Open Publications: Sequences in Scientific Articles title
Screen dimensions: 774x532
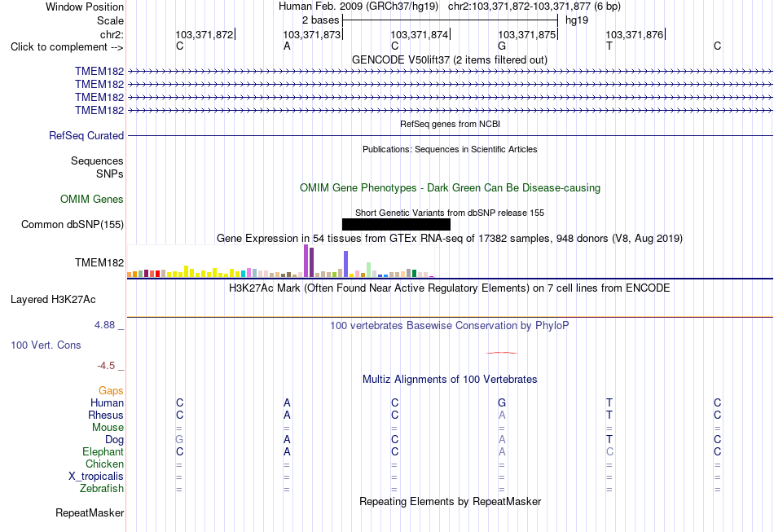tap(450, 149)
